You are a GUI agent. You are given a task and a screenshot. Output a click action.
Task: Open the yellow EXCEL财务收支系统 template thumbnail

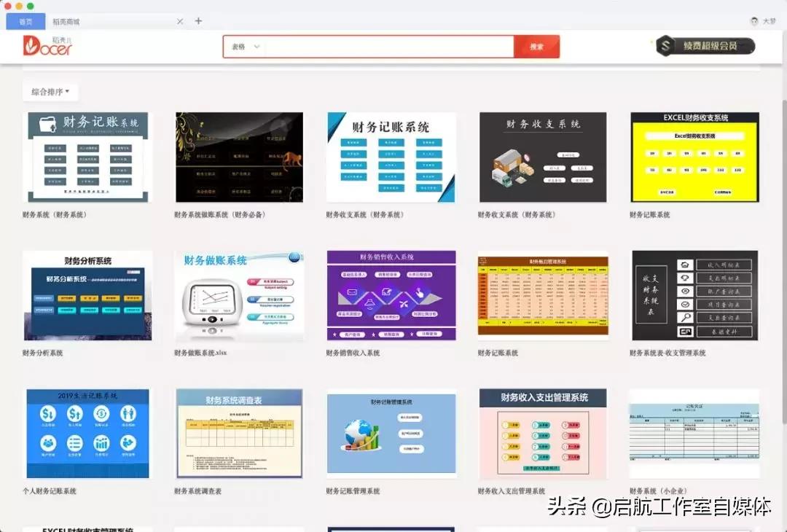coord(694,157)
